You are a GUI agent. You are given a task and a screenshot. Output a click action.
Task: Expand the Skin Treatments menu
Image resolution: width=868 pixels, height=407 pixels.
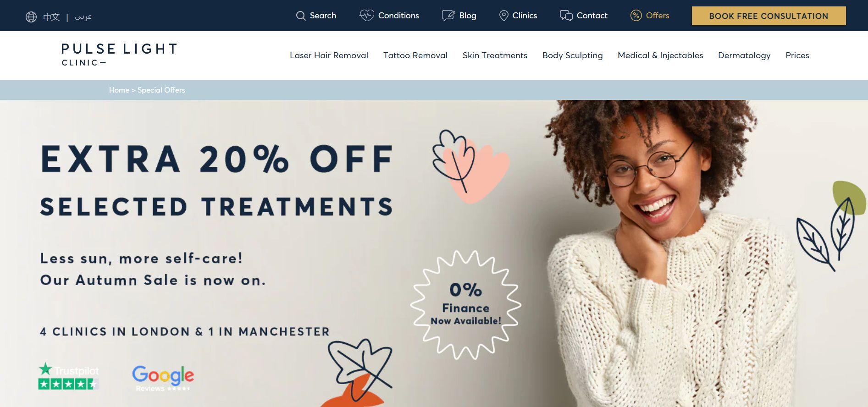point(495,55)
